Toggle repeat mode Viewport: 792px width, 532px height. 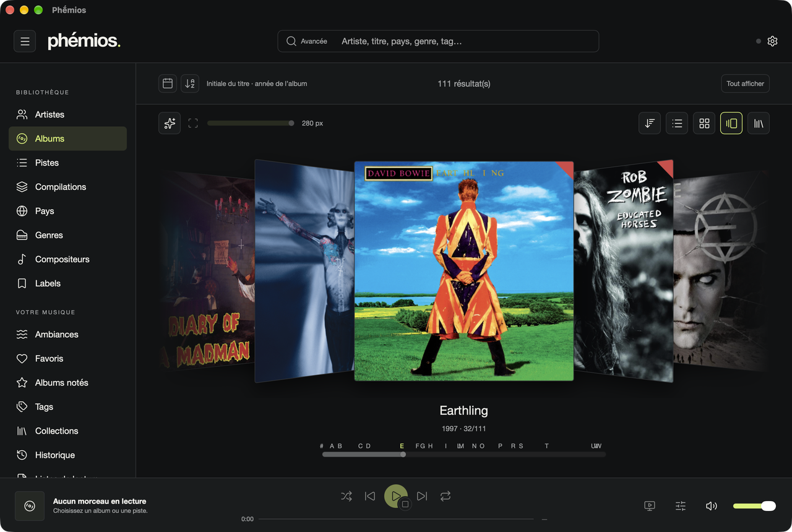tap(445, 496)
